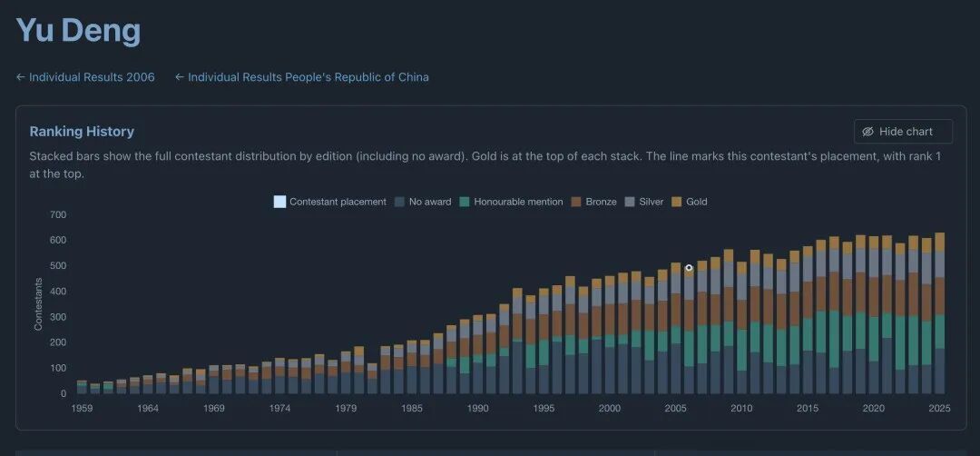Toggle the Contestant placement legend swatch
The height and width of the screenshot is (456, 980).
[279, 202]
